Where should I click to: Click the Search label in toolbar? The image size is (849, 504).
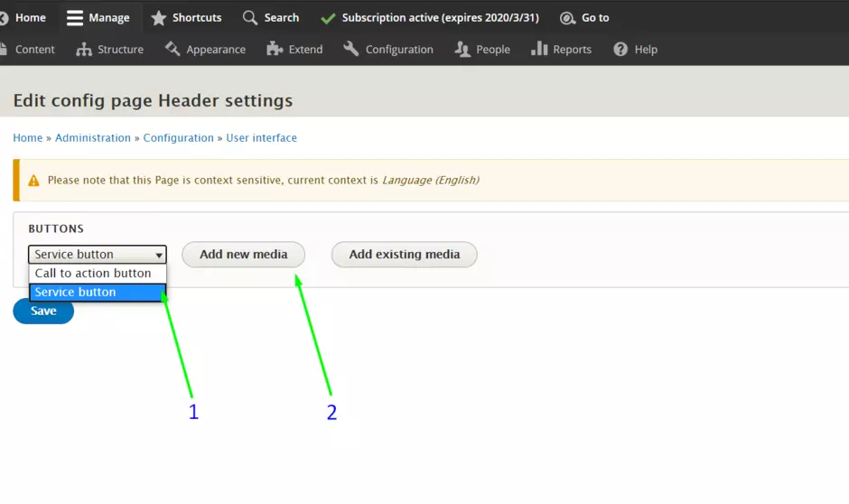click(282, 18)
